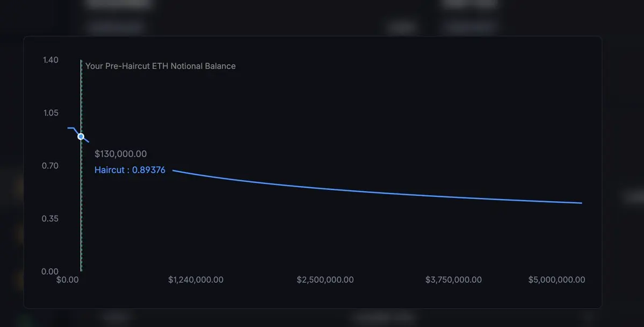Click the flat start of the blue haircut line
This screenshot has width=644, height=327.
71,128
